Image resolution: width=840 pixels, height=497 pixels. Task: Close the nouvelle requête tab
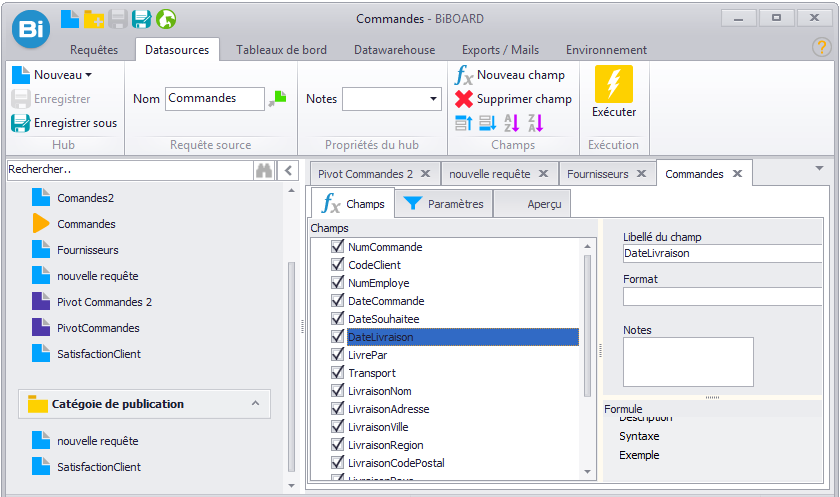coord(543,174)
